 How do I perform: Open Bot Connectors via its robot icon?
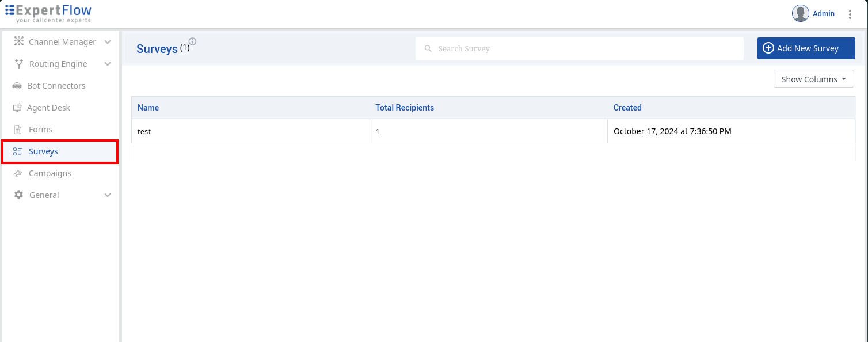click(17, 85)
